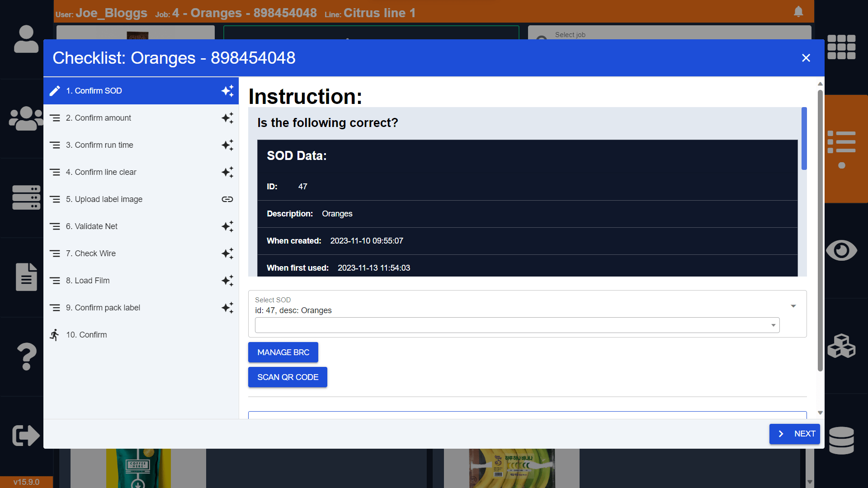868x488 pixels.
Task: Click the sparkle icon for Confirm run time
Action: point(227,145)
